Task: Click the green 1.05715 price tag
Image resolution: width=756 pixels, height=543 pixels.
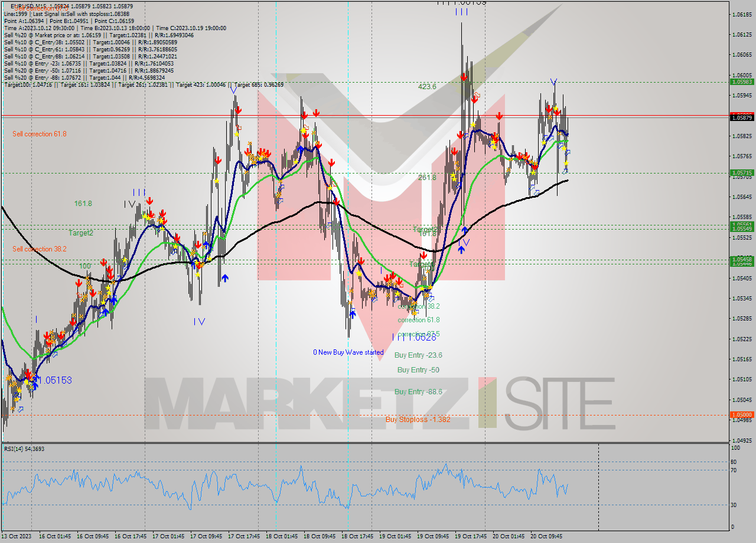Action: [742, 173]
